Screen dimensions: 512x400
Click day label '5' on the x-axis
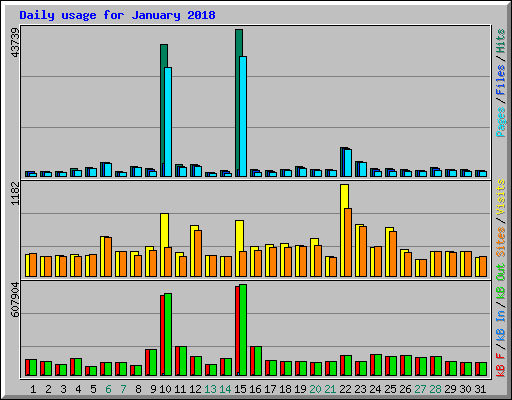pos(93,389)
